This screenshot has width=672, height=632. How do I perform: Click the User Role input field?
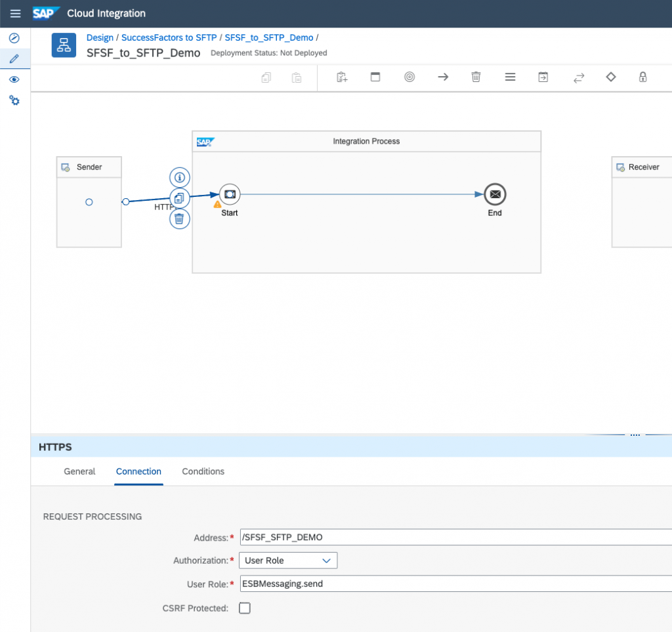pyautogui.click(x=455, y=583)
